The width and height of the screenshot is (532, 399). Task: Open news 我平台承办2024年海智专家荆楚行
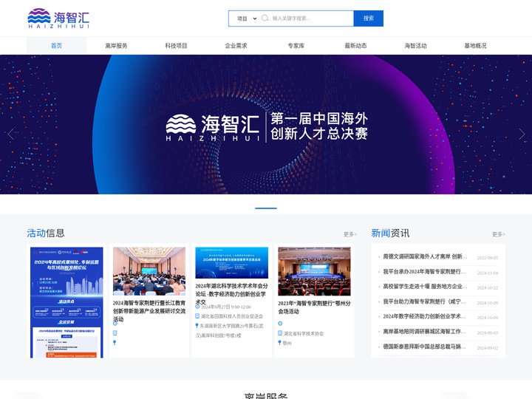(x=424, y=271)
